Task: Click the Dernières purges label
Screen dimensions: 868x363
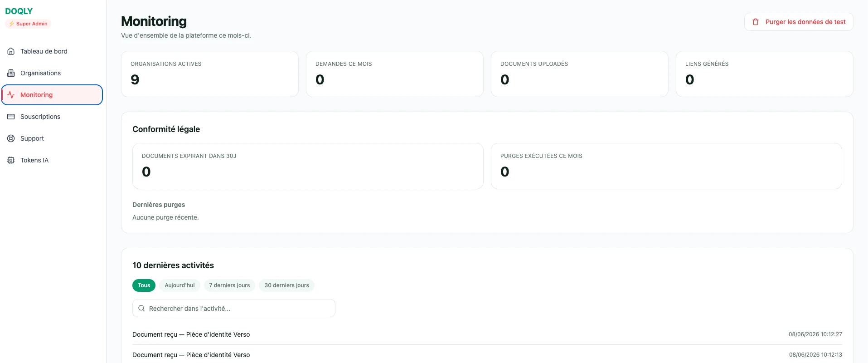Action: [159, 205]
